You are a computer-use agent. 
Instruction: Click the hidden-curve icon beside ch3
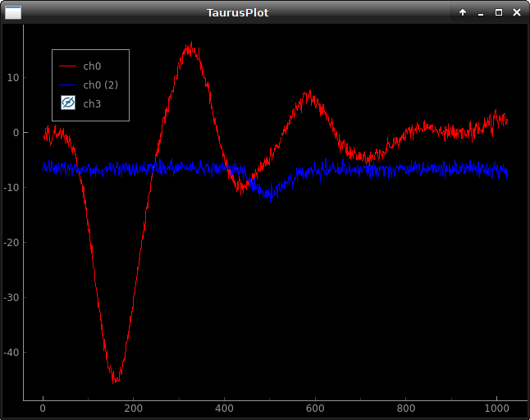68,103
